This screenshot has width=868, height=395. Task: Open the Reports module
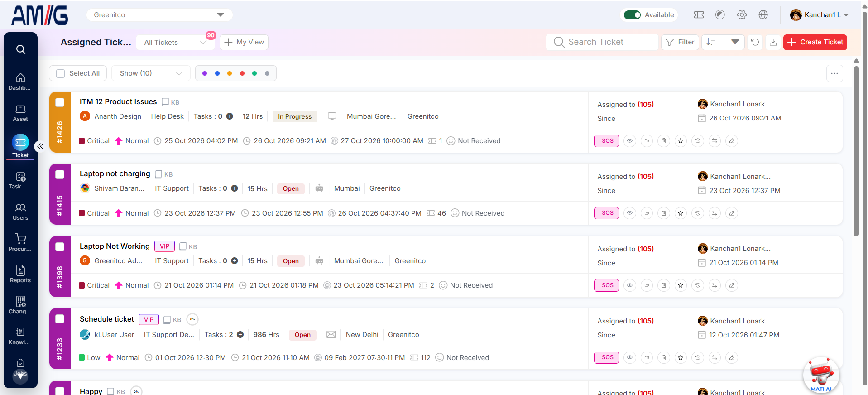(x=20, y=274)
